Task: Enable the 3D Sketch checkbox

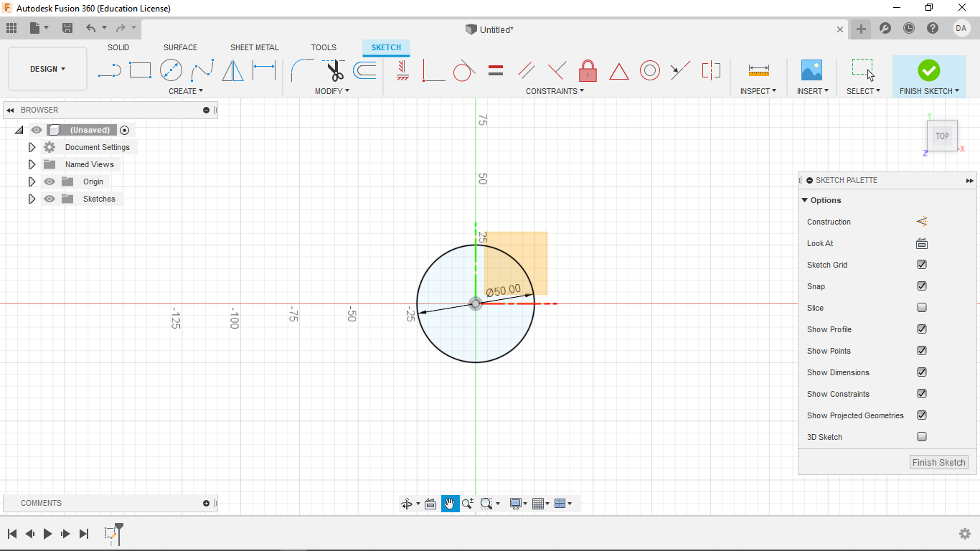Action: 922,437
